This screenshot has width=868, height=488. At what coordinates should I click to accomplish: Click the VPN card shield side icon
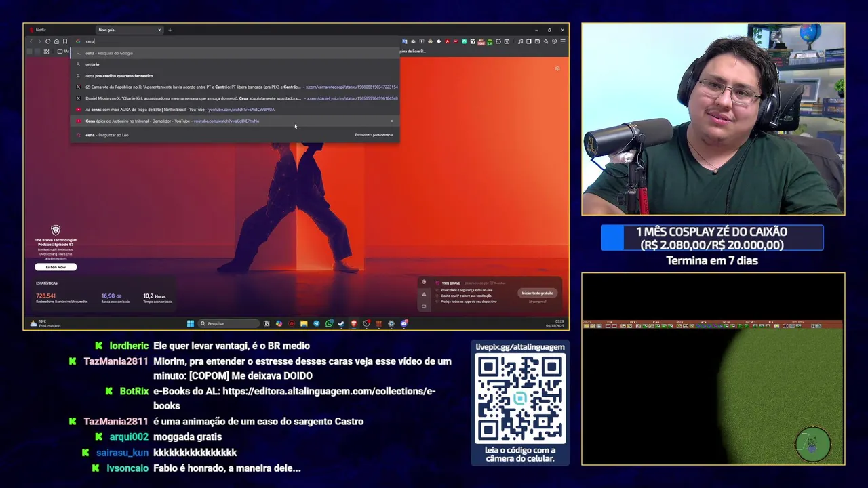pyautogui.click(x=424, y=282)
